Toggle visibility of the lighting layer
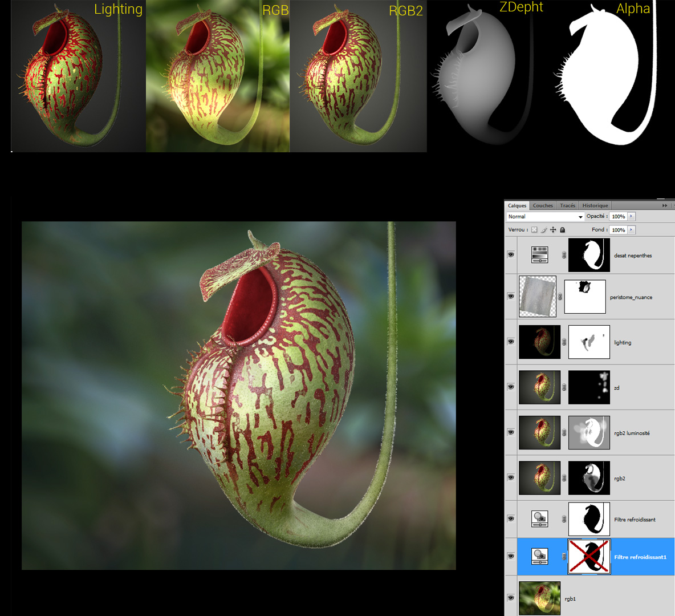Screen dimensions: 675x616 pos(511,342)
